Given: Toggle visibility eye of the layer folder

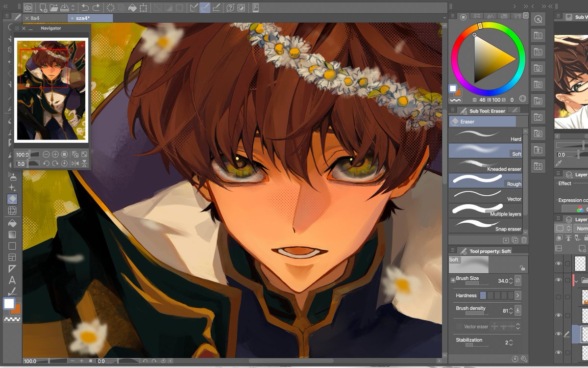Looking at the screenshot, I should tap(558, 280).
